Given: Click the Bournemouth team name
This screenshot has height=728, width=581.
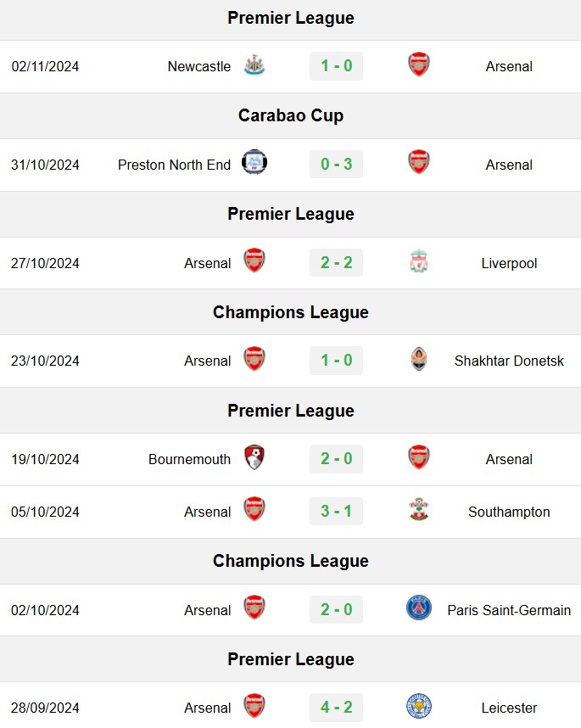Looking at the screenshot, I should point(189,459).
